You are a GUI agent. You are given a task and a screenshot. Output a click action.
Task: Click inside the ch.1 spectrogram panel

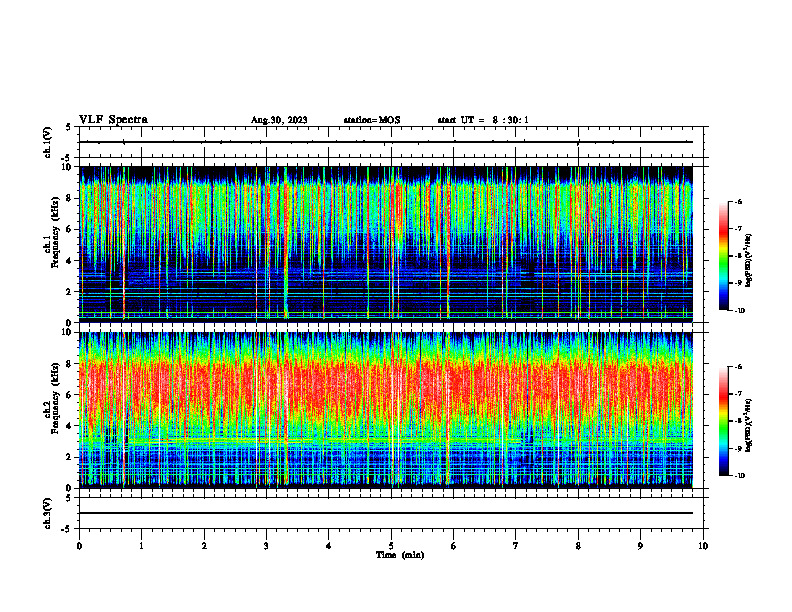[x=386, y=244]
